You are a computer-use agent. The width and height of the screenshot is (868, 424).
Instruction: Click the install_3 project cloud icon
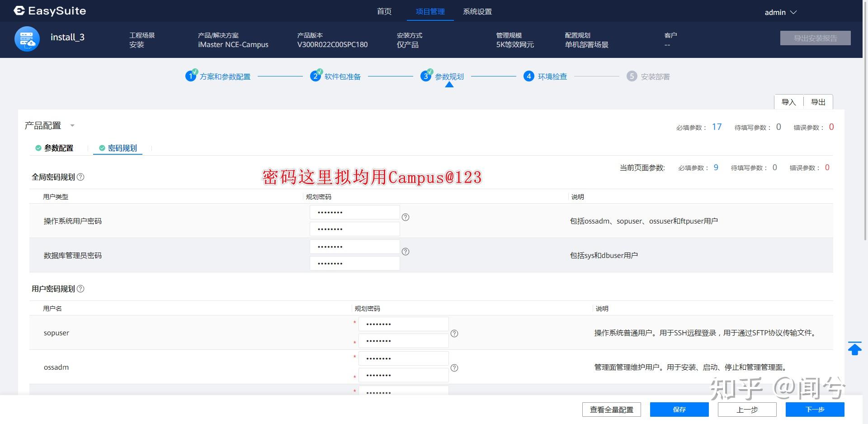point(27,38)
